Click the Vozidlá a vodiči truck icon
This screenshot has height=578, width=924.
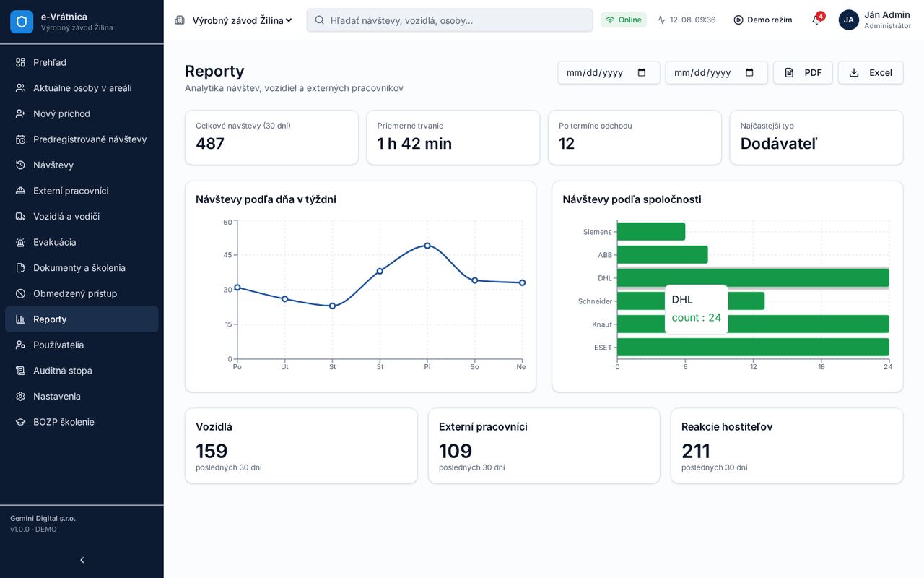click(x=20, y=217)
